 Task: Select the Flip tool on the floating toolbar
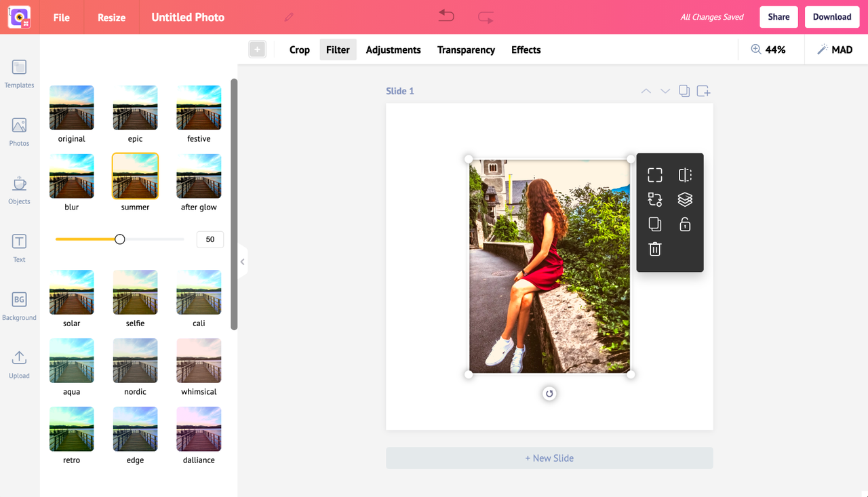685,174
